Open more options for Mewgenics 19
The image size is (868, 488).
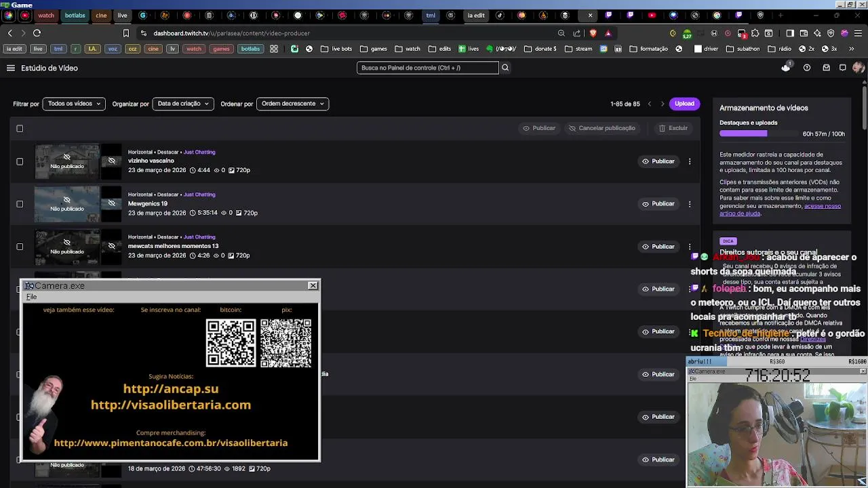[690, 204]
